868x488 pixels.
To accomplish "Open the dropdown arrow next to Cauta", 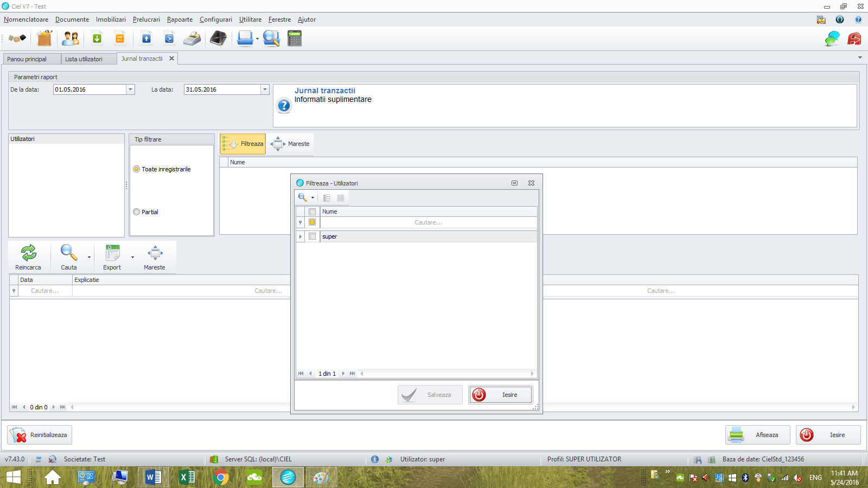I will 89,257.
